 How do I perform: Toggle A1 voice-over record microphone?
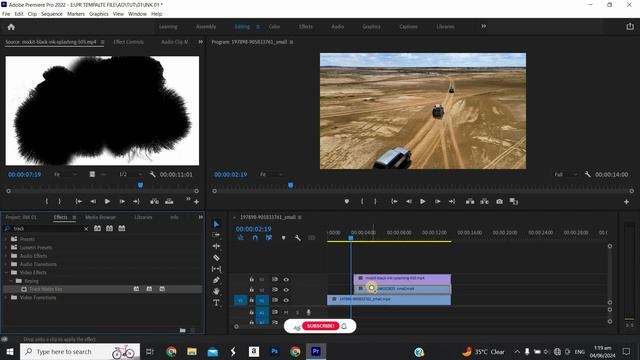pos(309,312)
